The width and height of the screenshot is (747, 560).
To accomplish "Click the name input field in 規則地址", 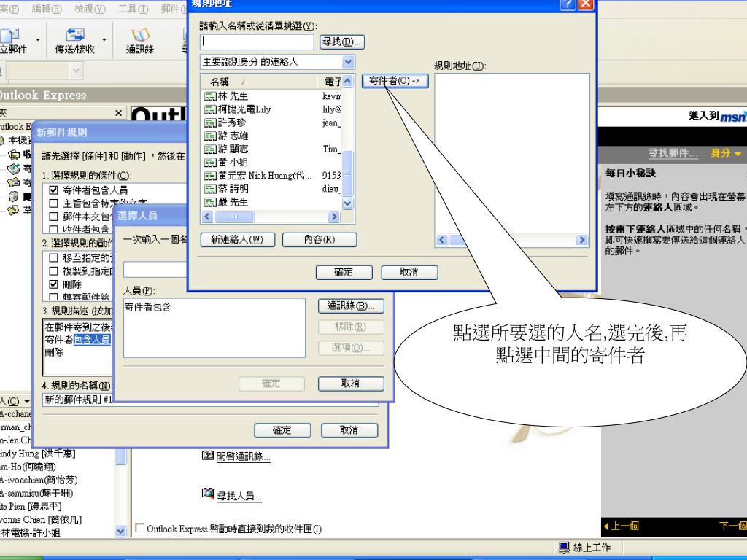I will [x=258, y=42].
